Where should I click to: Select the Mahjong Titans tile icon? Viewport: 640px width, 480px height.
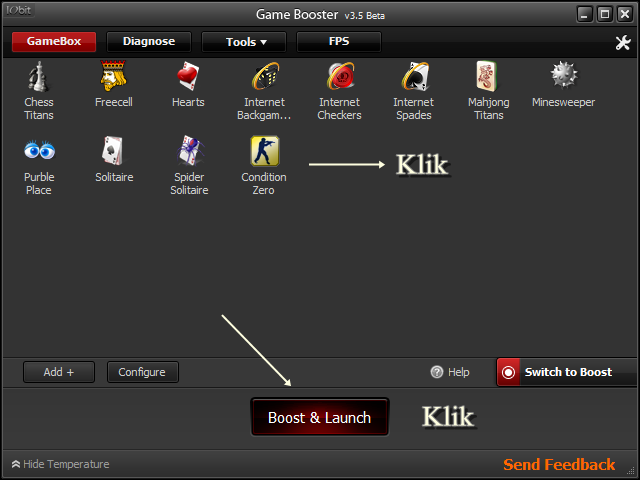[486, 76]
